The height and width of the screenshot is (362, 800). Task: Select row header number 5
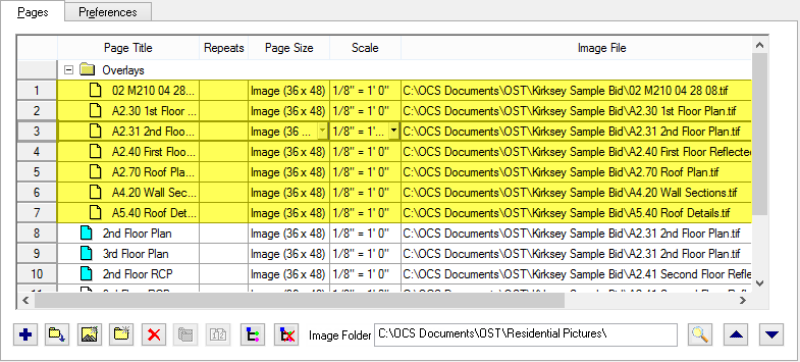click(x=37, y=172)
